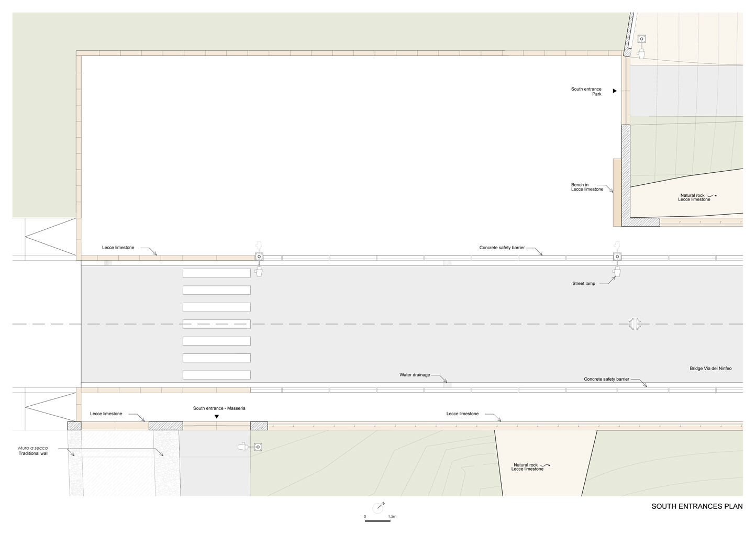Click the South entrance - Masseria label

219,408
